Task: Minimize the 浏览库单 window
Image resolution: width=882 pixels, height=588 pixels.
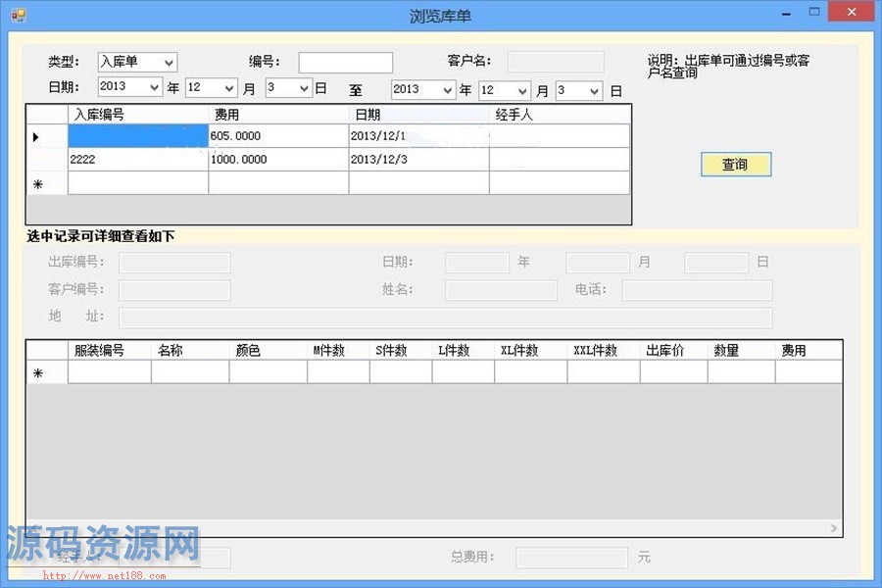Action: click(x=786, y=13)
